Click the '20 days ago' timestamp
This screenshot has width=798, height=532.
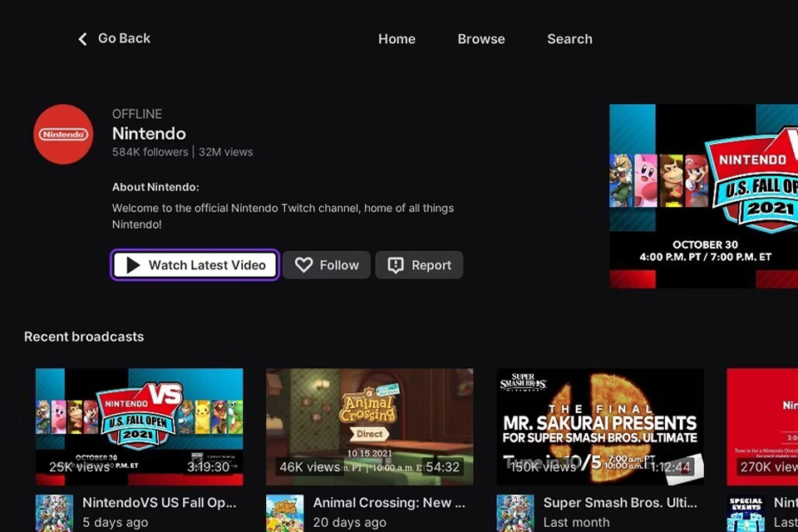click(x=350, y=522)
